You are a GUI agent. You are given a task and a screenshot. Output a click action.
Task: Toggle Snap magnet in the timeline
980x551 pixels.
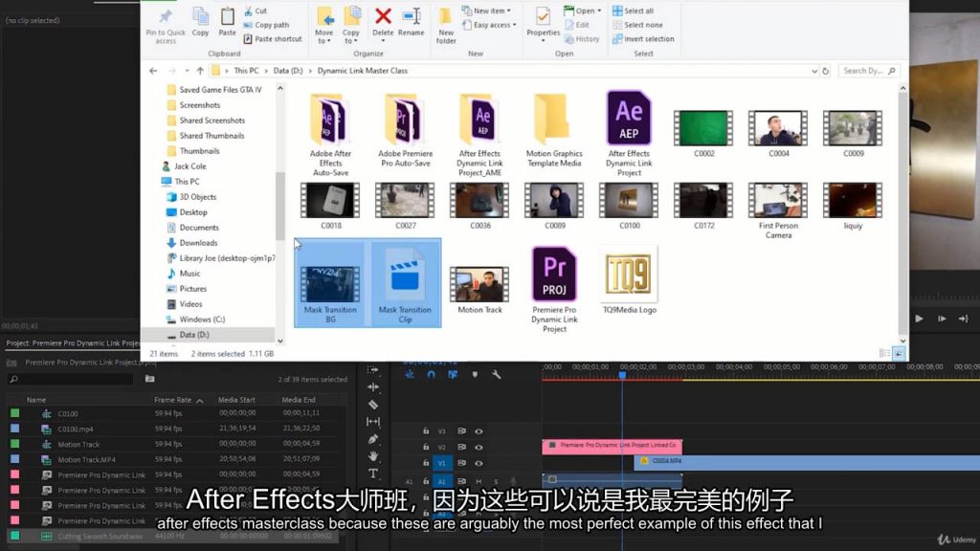pyautogui.click(x=432, y=375)
